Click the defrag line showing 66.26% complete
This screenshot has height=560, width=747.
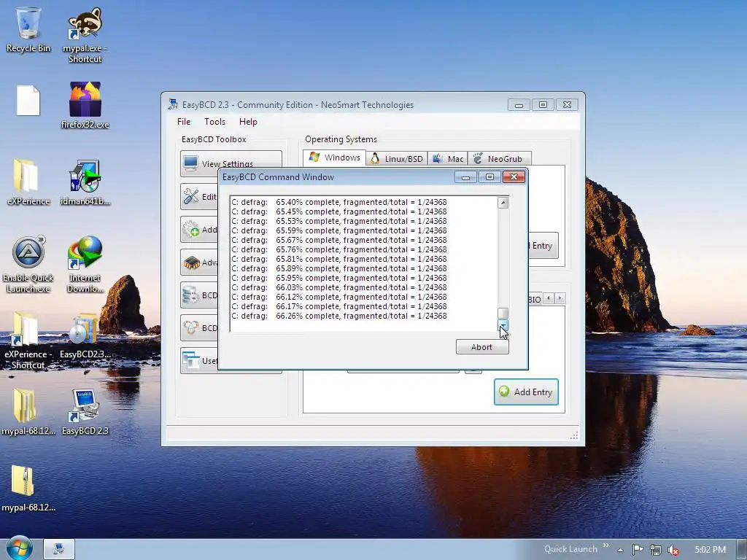(x=339, y=316)
